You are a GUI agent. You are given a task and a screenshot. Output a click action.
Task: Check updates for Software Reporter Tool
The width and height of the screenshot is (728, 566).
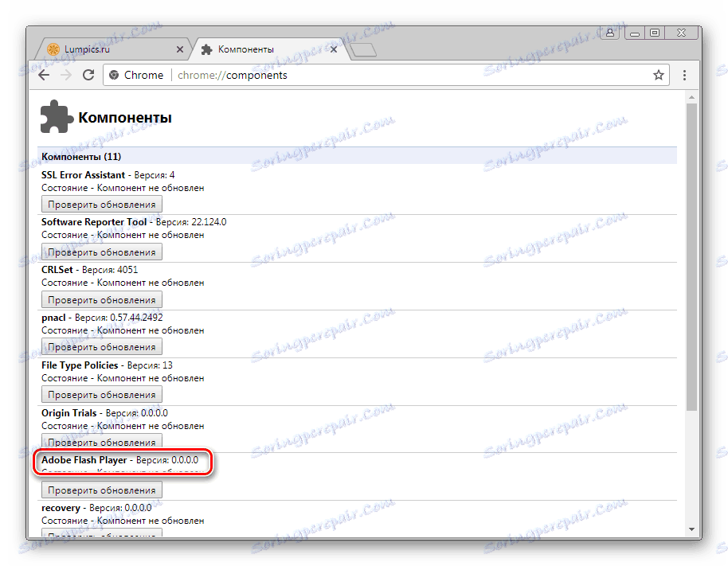(102, 252)
